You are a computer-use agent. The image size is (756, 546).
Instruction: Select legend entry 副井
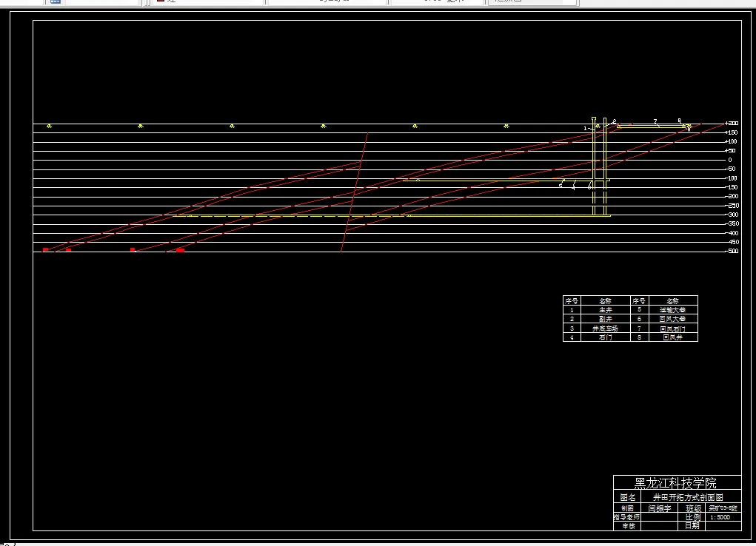[606, 319]
